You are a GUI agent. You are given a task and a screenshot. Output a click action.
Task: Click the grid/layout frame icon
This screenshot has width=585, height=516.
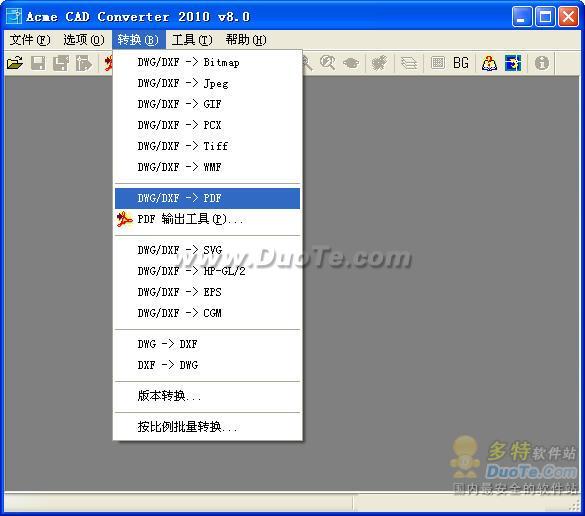438,63
